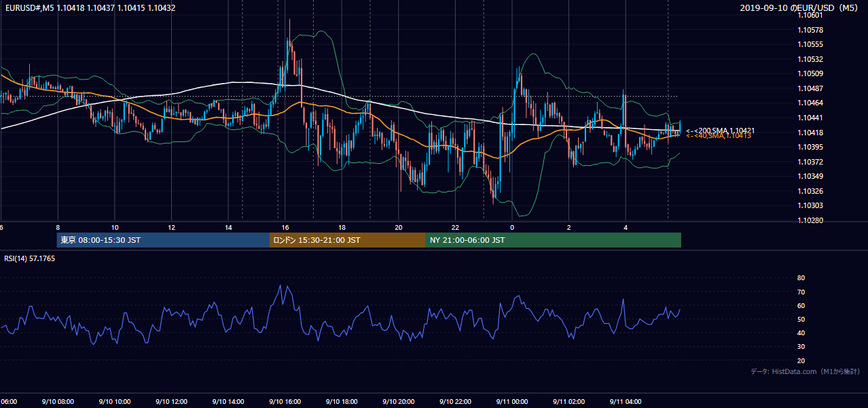Click price level 1.10372 on the axis
Image resolution: width=868 pixels, height=408 pixels.
tap(809, 162)
